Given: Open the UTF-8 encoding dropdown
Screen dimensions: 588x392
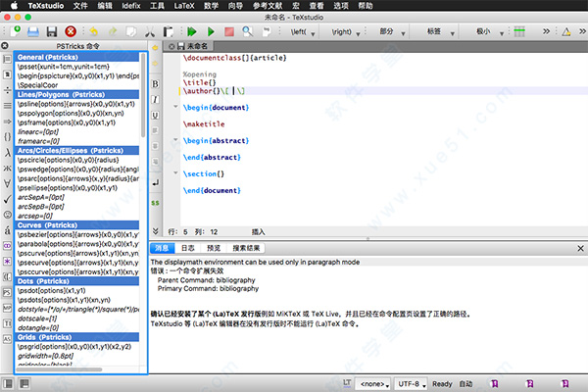Looking at the screenshot, I should pos(411,384).
